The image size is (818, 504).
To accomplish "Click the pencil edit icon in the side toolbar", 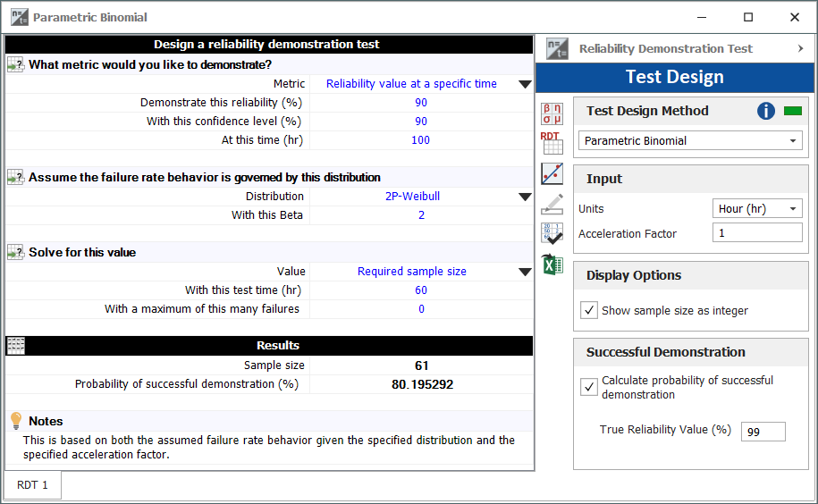I will point(552,204).
